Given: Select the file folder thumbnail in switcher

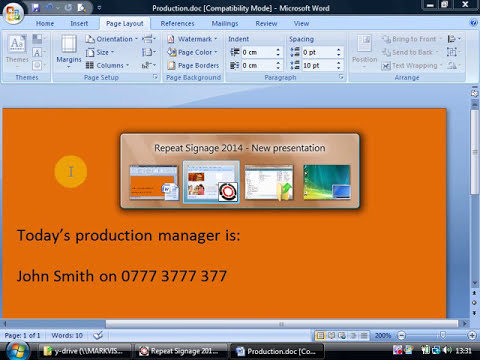Looking at the screenshot, I should [x=269, y=183].
